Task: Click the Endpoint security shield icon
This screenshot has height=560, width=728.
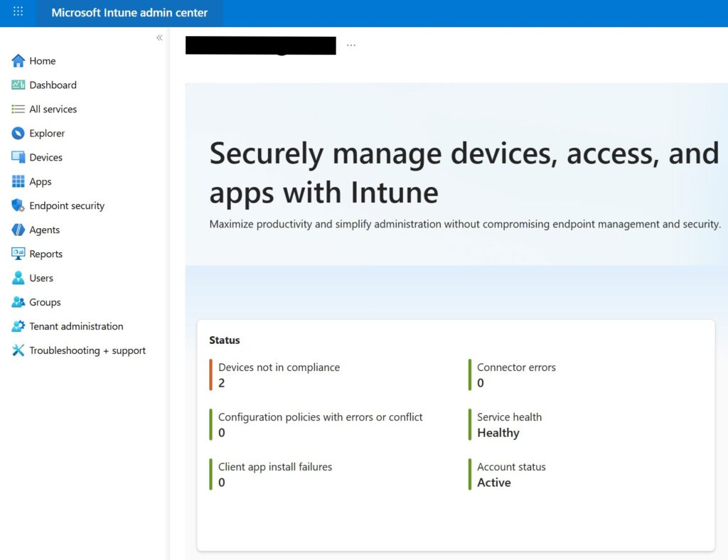Action: tap(18, 206)
